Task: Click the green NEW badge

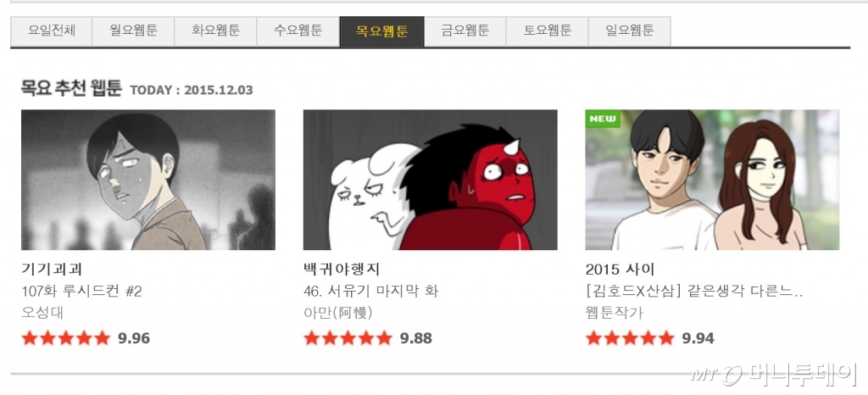Action: click(603, 119)
